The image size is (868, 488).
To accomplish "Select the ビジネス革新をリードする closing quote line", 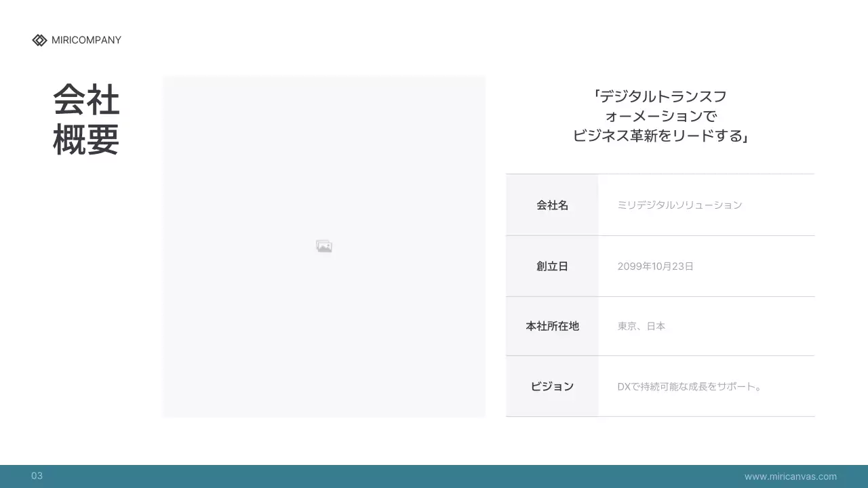I will tap(661, 136).
